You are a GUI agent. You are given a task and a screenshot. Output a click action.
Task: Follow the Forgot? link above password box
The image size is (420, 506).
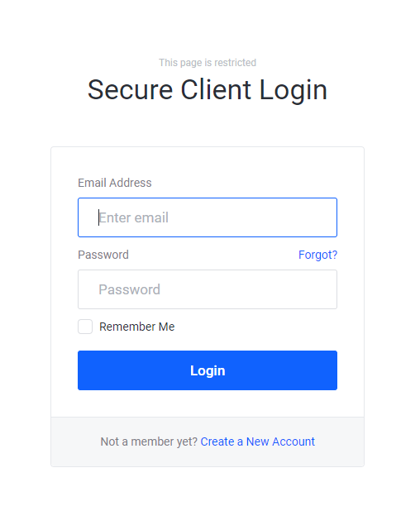click(317, 255)
